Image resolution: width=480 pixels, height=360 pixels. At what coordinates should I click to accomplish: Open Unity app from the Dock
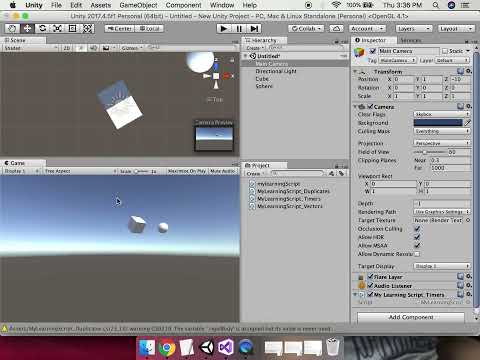pyautogui.click(x=207, y=347)
